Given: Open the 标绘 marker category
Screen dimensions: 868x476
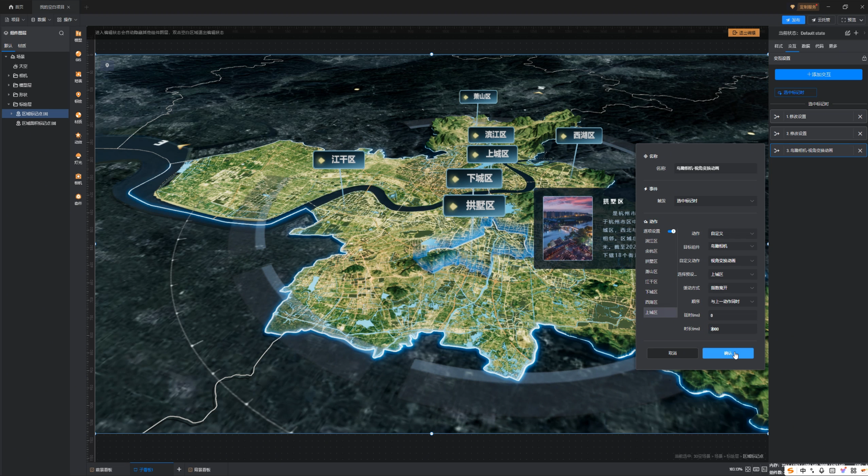Looking at the screenshot, I should tap(78, 97).
